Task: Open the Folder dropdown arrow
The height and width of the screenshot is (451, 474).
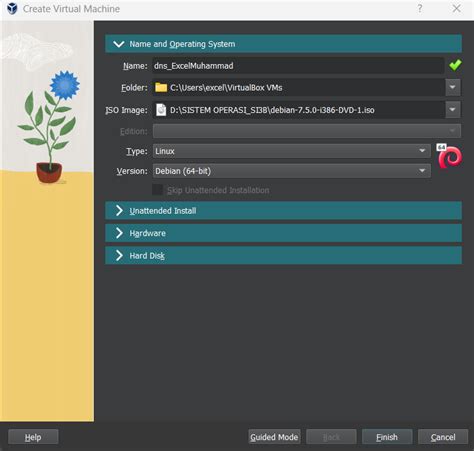Action: pos(452,87)
